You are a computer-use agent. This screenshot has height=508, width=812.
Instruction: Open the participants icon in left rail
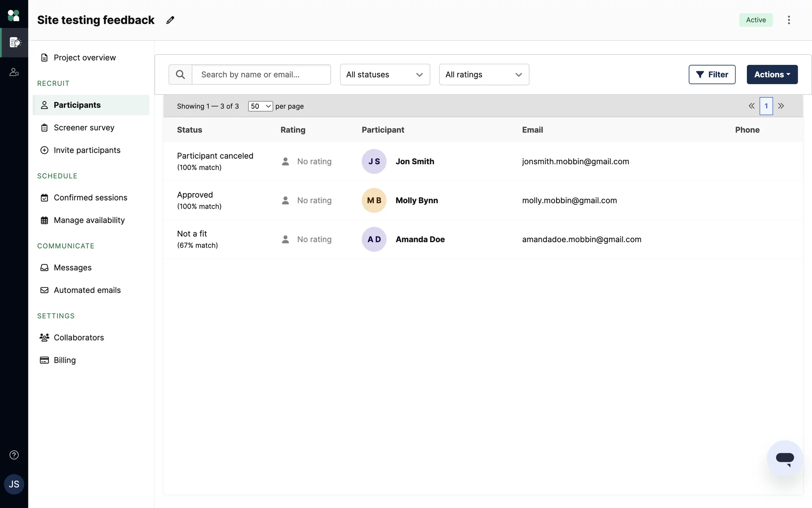pos(14,72)
